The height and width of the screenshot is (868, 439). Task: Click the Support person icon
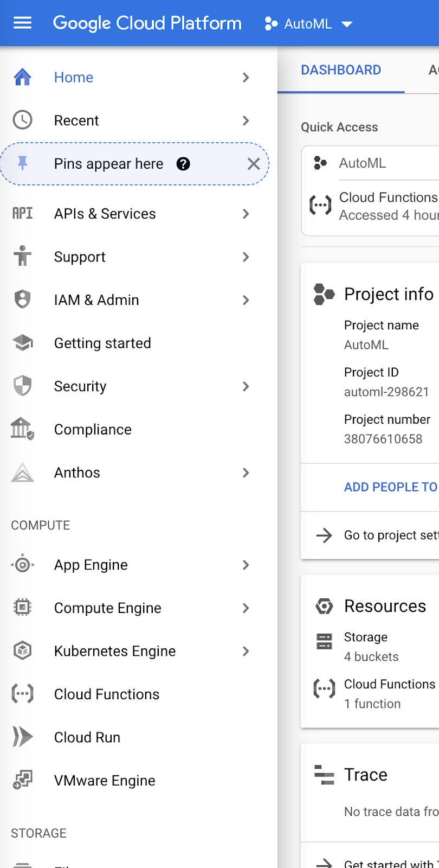[22, 256]
